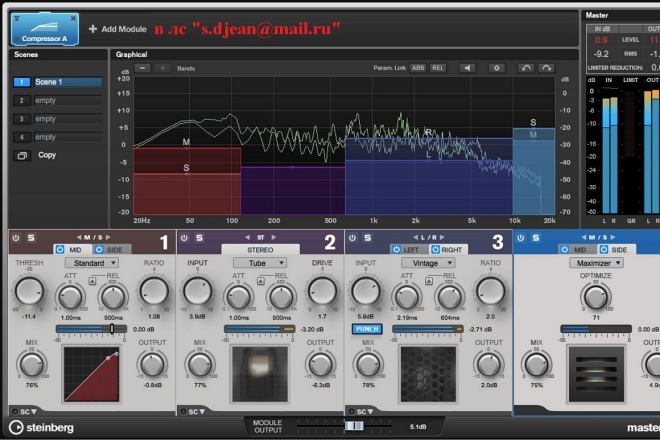
Task: Set Param Link to ABS
Action: [418, 68]
